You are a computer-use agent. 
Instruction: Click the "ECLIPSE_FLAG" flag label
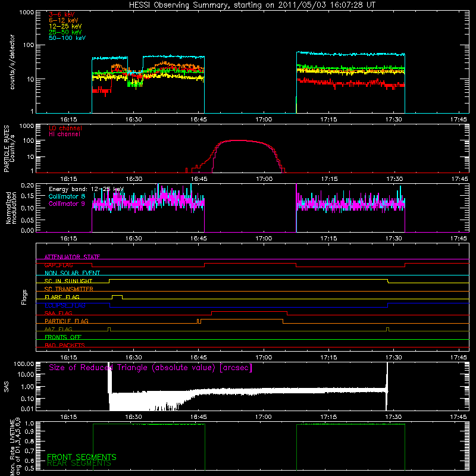(65, 305)
